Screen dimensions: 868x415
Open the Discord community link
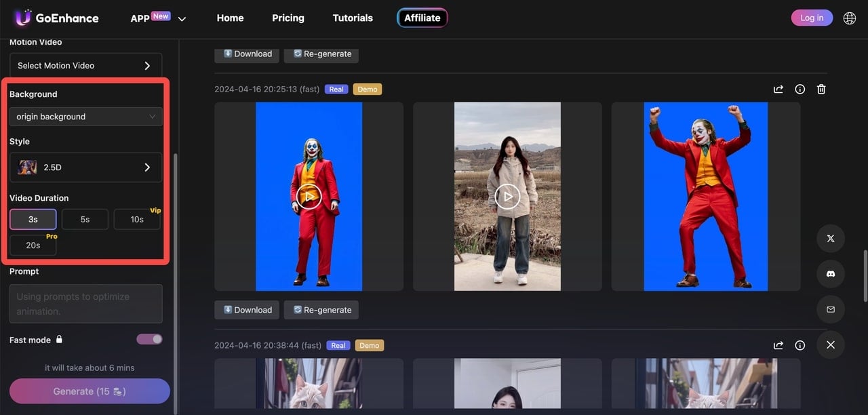tap(831, 274)
